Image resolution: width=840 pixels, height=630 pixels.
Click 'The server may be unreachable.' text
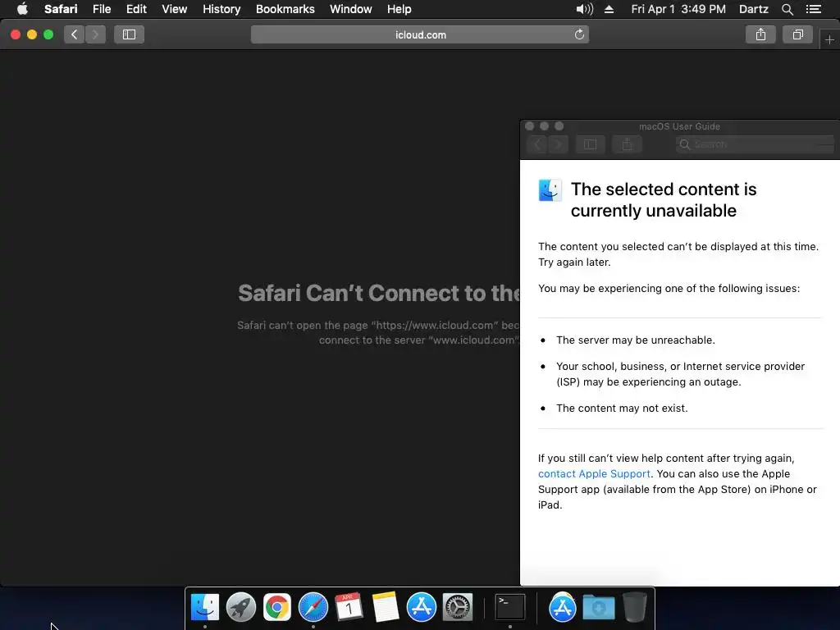click(636, 340)
